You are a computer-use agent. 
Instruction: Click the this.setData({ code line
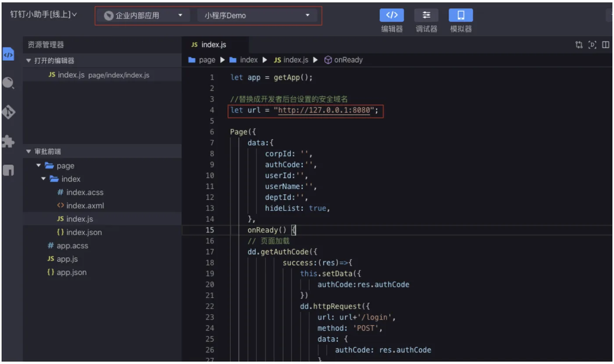(330, 273)
